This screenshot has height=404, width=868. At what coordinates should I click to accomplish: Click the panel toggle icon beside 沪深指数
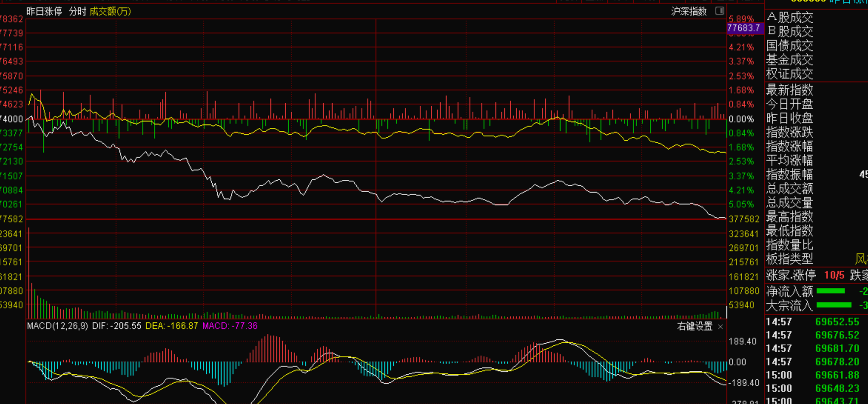point(720,11)
